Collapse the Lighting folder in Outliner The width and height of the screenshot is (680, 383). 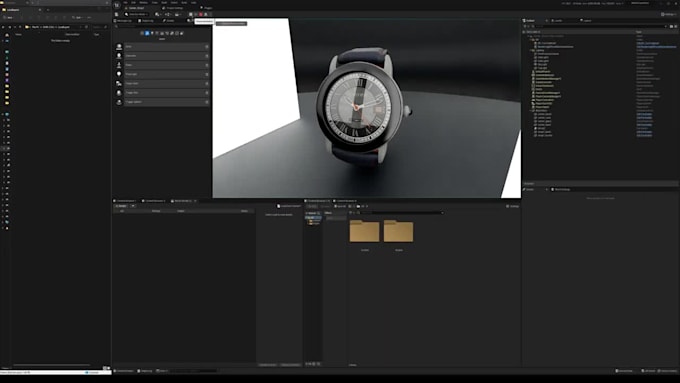[x=530, y=50]
